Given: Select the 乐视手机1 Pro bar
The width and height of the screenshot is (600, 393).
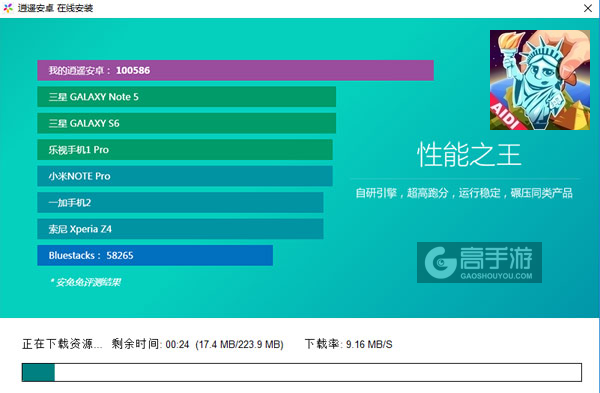Looking at the screenshot, I should (x=185, y=150).
